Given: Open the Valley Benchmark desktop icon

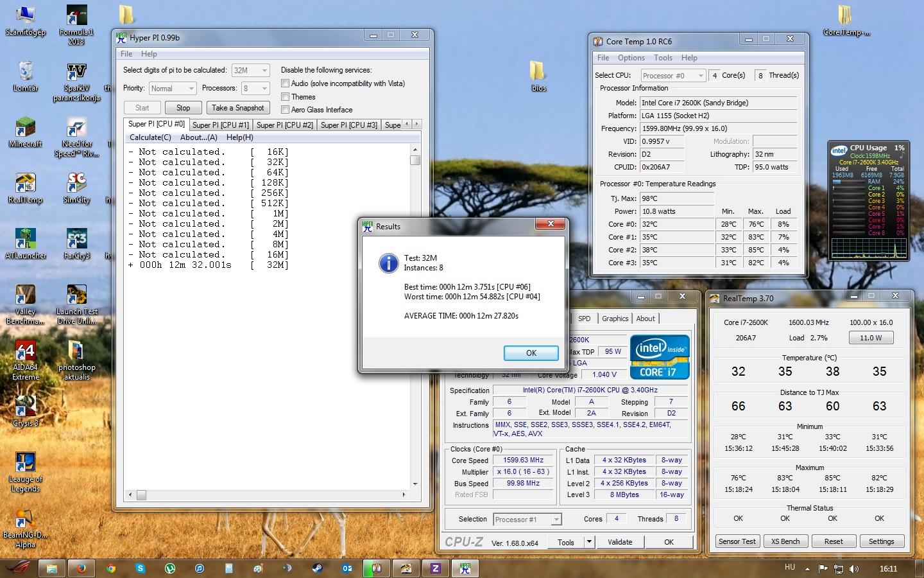Looking at the screenshot, I should click(26, 305).
